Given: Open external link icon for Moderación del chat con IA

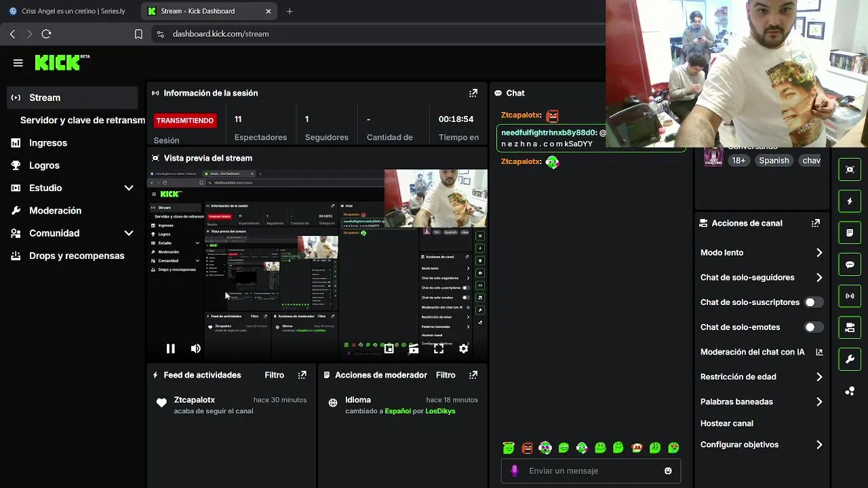Looking at the screenshot, I should (x=819, y=352).
